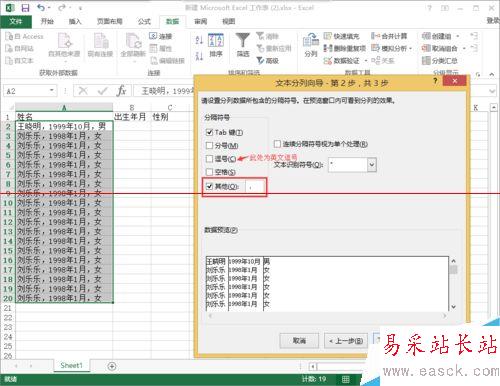This screenshot has height=386, width=500.
Task: Enable the 逗号 (comma) delimiter checkbox
Action: [x=209, y=159]
